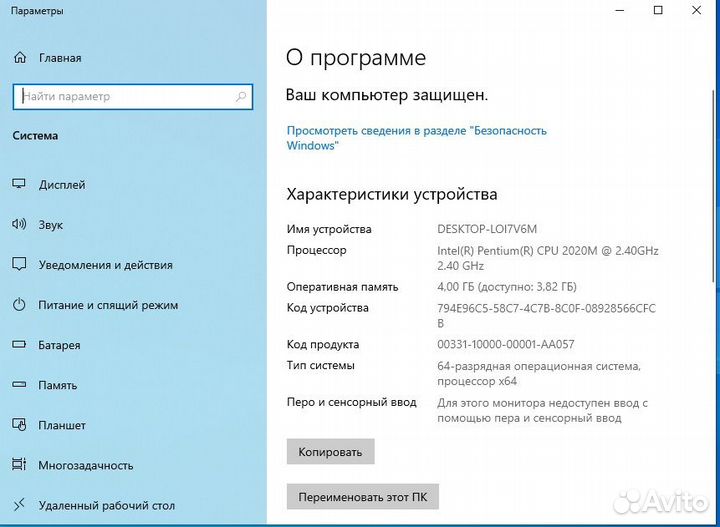This screenshot has width=720, height=527.
Task: Click product code 00331-10000-00001-AA057
Action: click(x=506, y=344)
